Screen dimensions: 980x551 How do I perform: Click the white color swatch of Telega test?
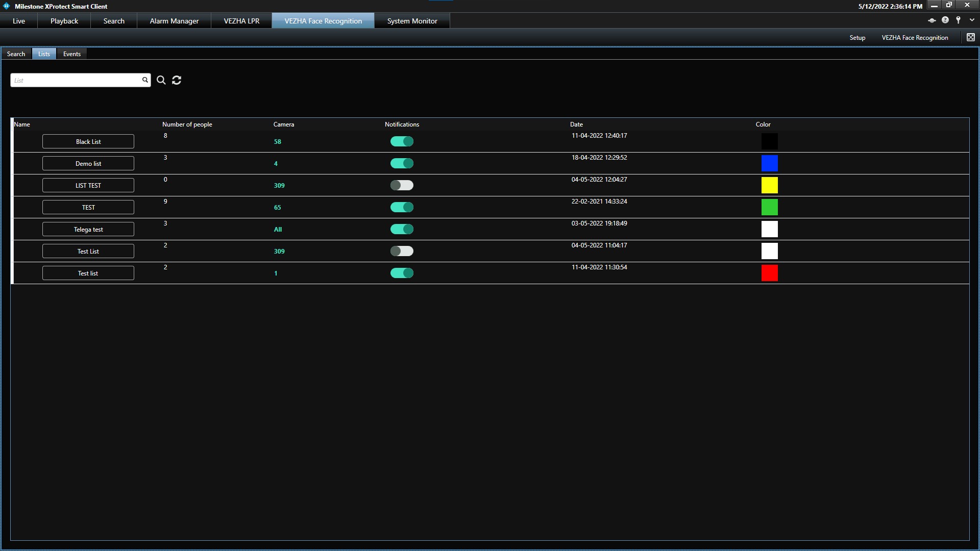coord(770,229)
